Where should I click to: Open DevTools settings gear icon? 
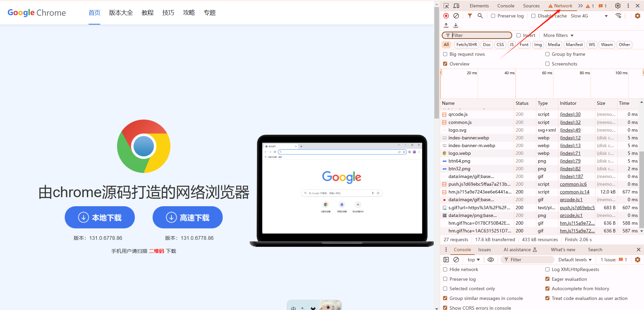point(618,6)
